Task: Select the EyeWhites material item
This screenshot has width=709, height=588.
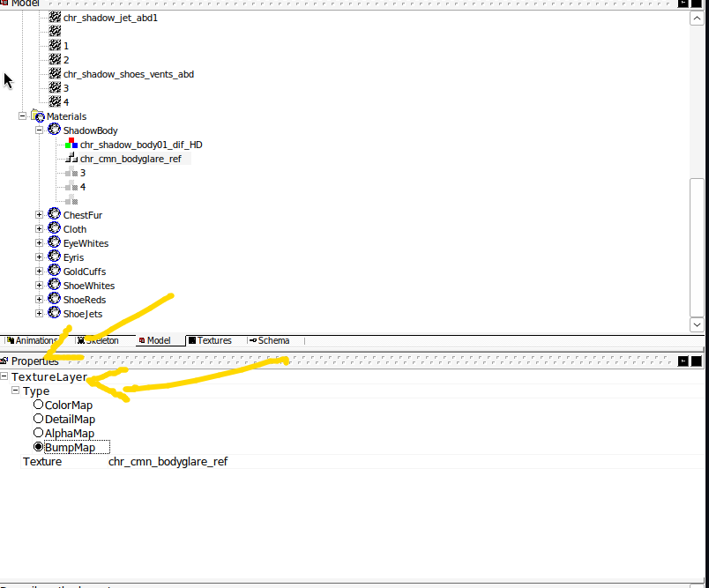Action: [86, 243]
